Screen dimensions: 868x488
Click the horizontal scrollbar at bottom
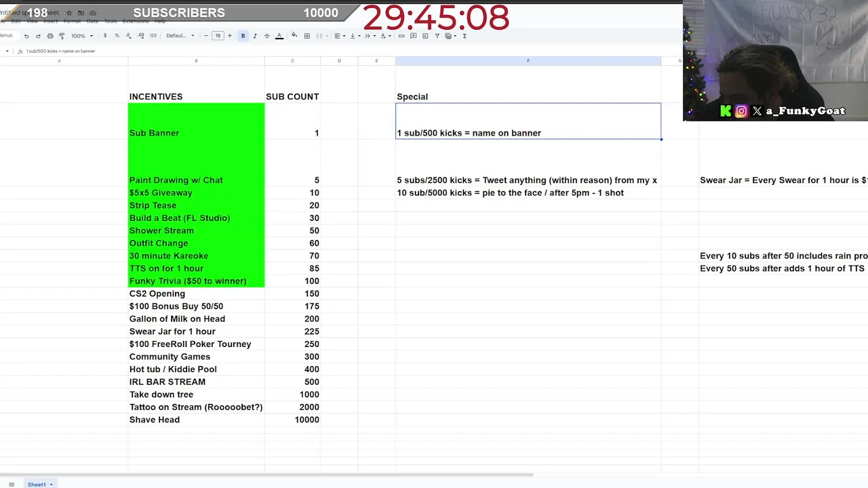pos(267,475)
